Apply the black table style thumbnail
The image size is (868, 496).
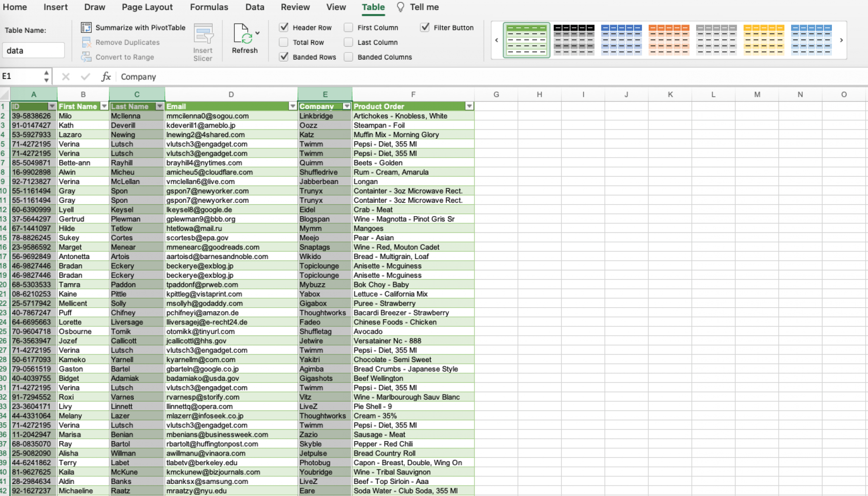[574, 40]
